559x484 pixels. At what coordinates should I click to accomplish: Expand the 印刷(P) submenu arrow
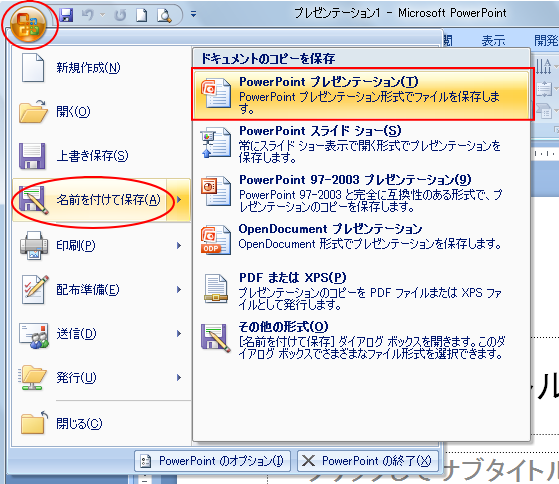[x=179, y=246]
